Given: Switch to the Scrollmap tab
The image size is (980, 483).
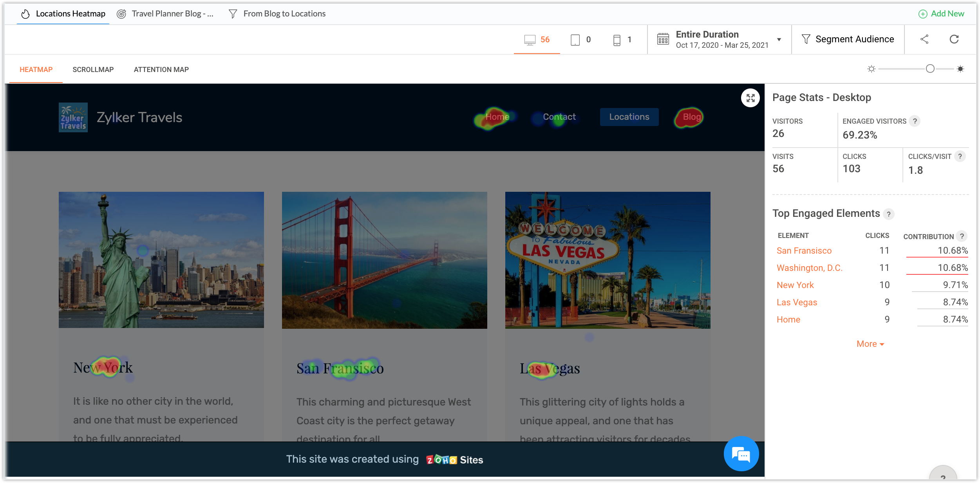Looking at the screenshot, I should click(x=93, y=69).
